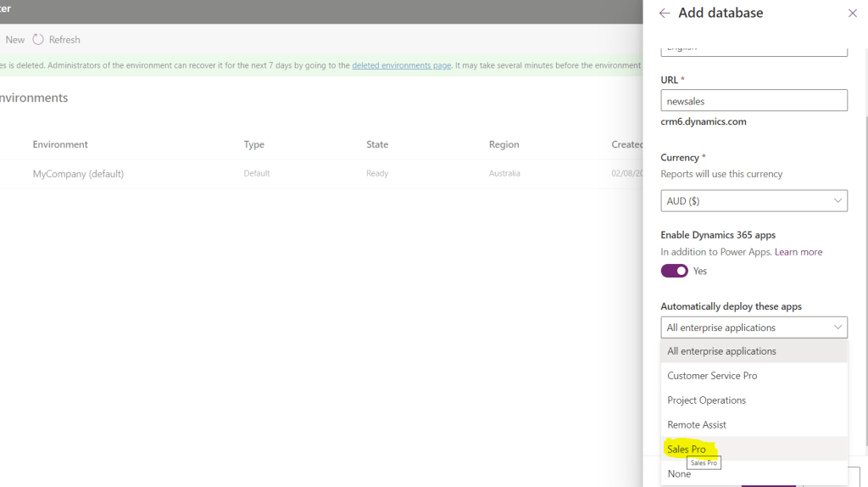Select Project Operations option
This screenshot has height=487, width=868.
pyautogui.click(x=706, y=400)
